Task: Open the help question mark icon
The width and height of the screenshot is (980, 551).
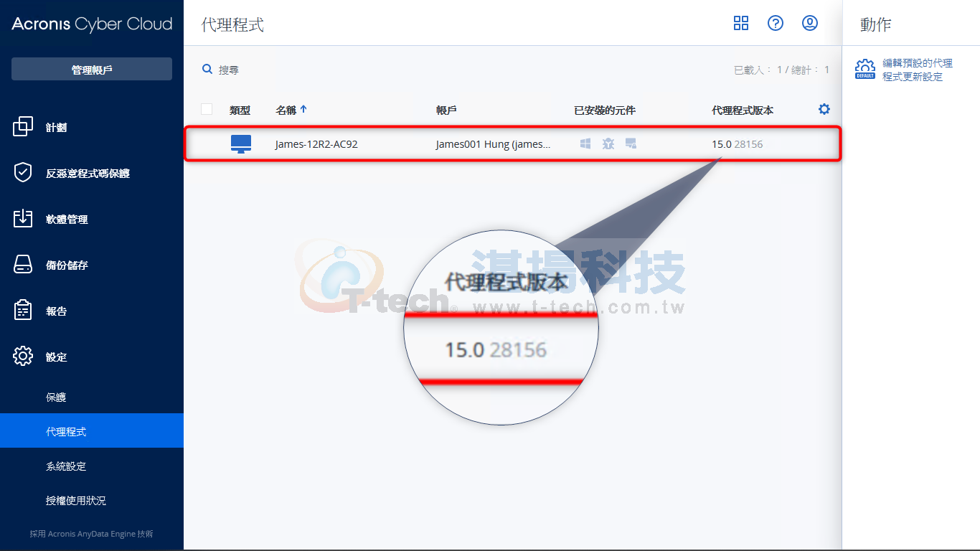Action: [x=776, y=23]
